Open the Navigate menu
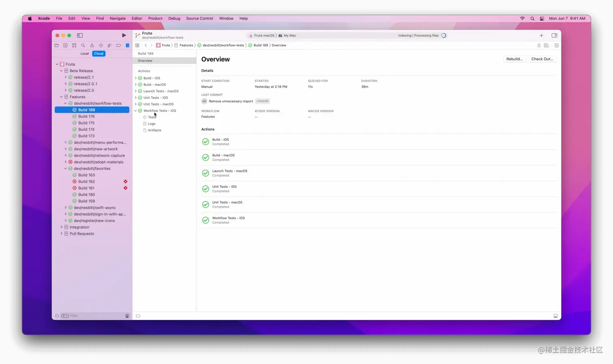Screen dimensions: 613x364 click(x=118, y=18)
